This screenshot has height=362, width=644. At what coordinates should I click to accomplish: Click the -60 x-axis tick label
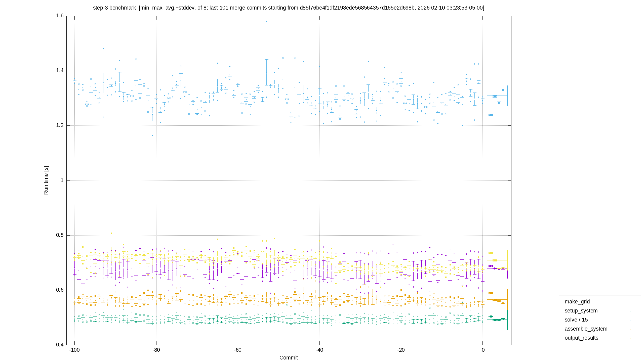pyautogui.click(x=238, y=350)
